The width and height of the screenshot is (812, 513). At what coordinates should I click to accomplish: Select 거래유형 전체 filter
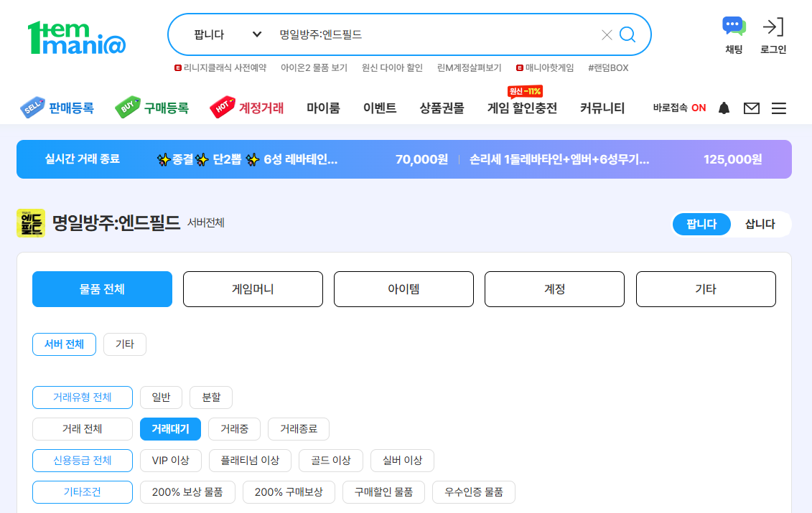(x=83, y=397)
